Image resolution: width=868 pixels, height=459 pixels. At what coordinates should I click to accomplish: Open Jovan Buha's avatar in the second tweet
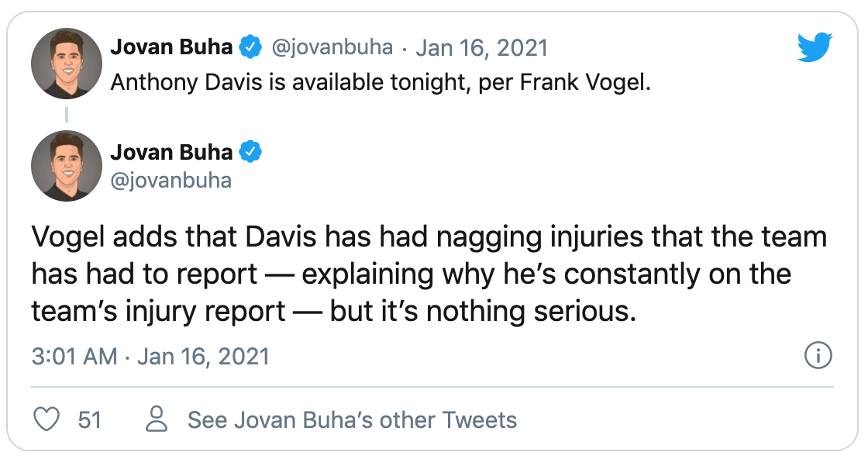click(x=67, y=166)
